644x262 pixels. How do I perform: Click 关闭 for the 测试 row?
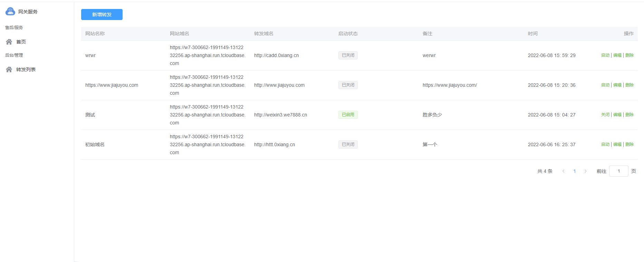605,115
